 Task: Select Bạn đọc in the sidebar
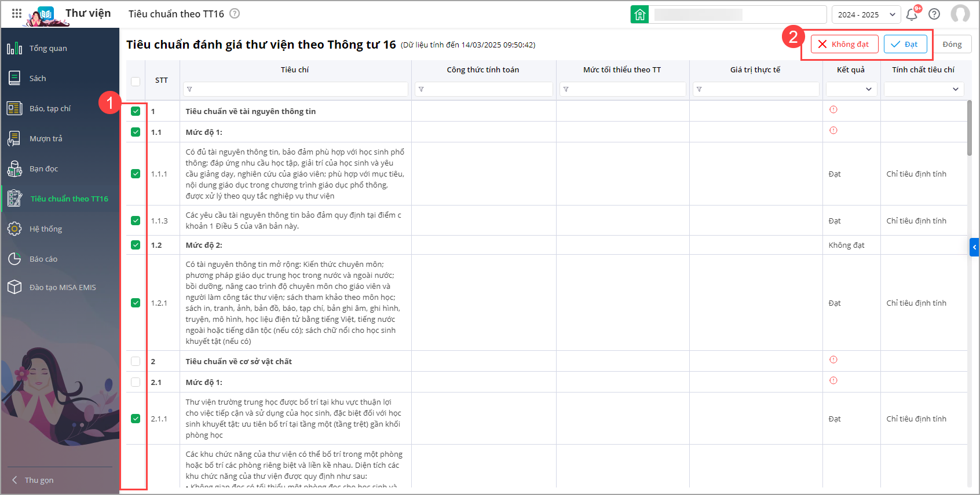(44, 168)
